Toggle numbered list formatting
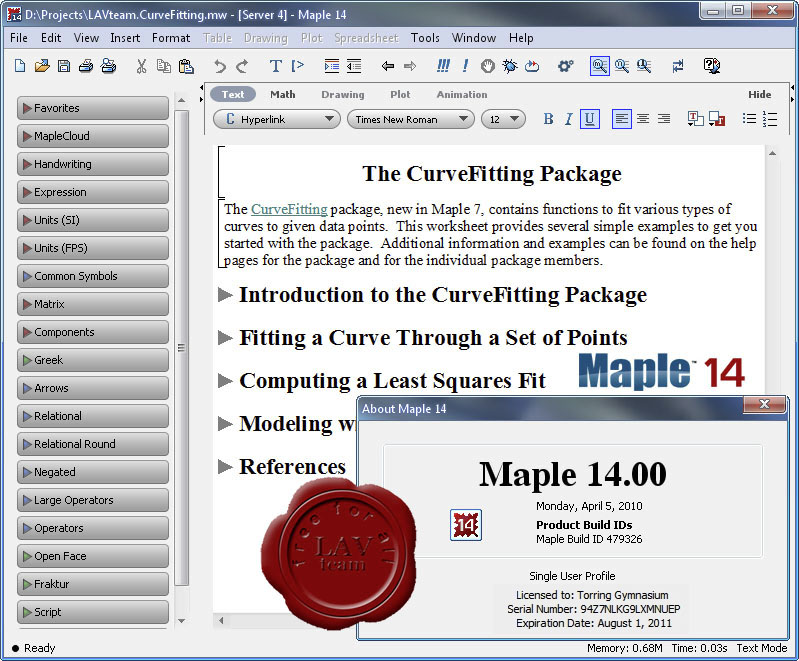Viewport: 799px width, 661px height. pyautogui.click(x=770, y=119)
